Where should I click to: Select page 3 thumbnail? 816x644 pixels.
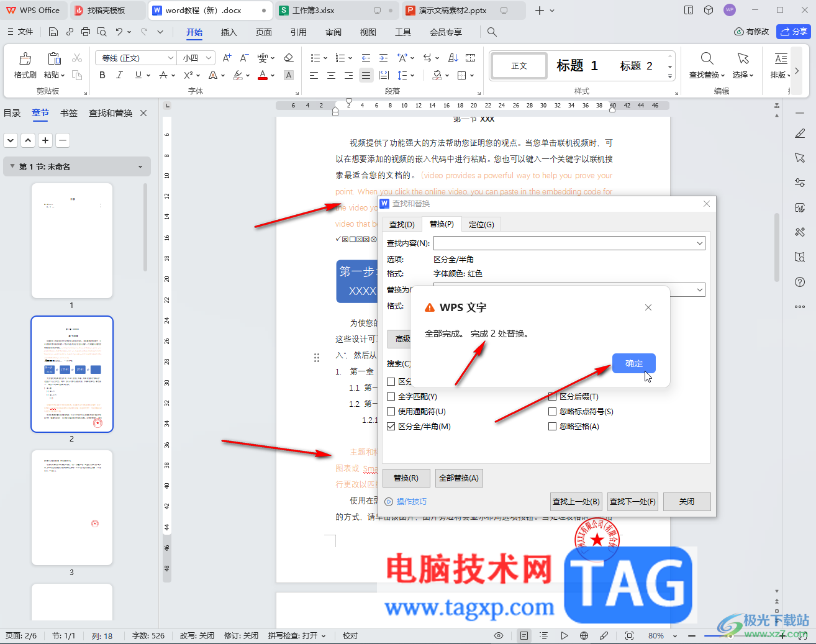pos(72,508)
